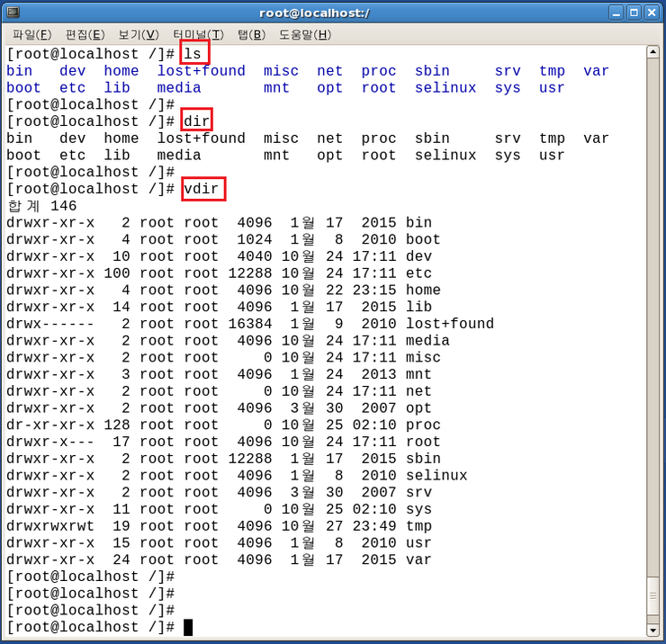Image resolution: width=666 pixels, height=644 pixels.
Task: Click 'srv' name in vdir listing
Action: tap(418, 492)
